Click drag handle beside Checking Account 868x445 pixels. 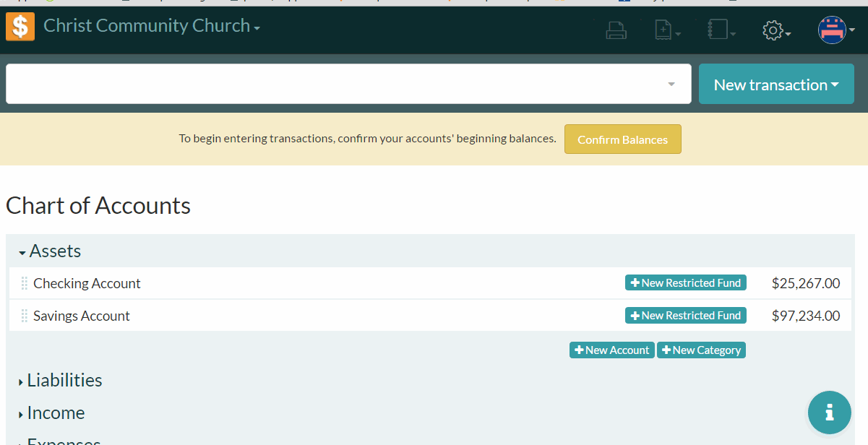click(24, 283)
